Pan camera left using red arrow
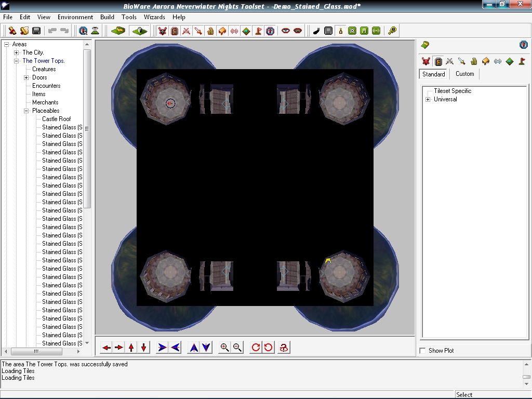 coord(107,348)
